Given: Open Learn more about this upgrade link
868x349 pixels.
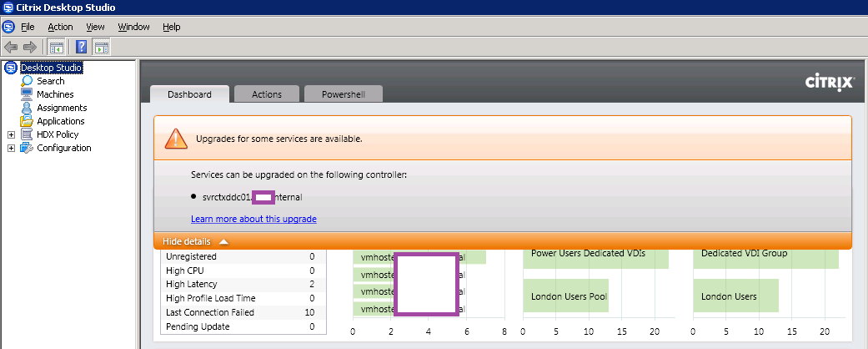Looking at the screenshot, I should pyautogui.click(x=253, y=219).
